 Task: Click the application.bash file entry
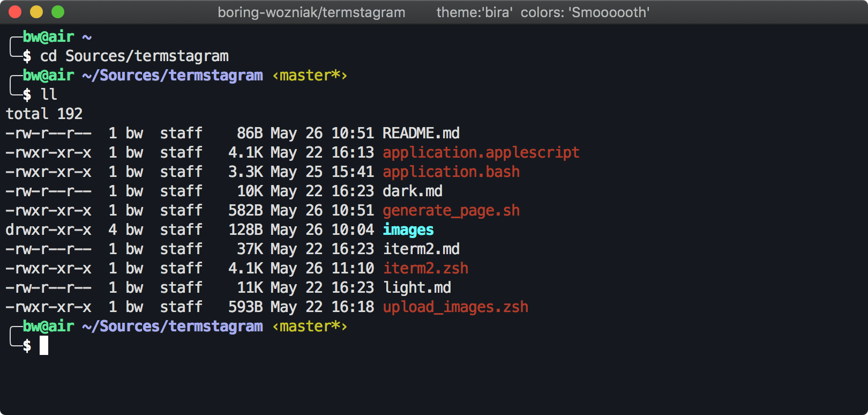click(x=451, y=172)
